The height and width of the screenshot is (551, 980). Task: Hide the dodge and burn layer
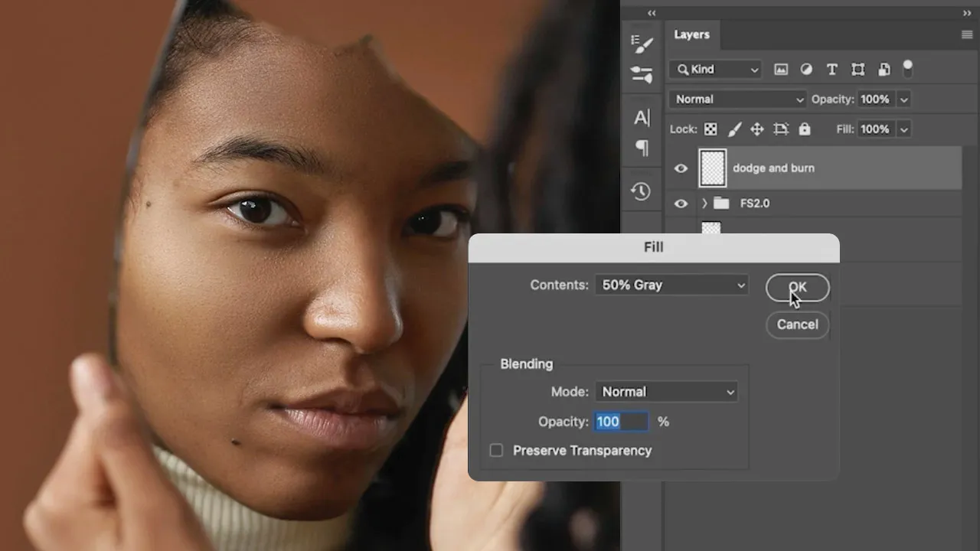point(681,168)
